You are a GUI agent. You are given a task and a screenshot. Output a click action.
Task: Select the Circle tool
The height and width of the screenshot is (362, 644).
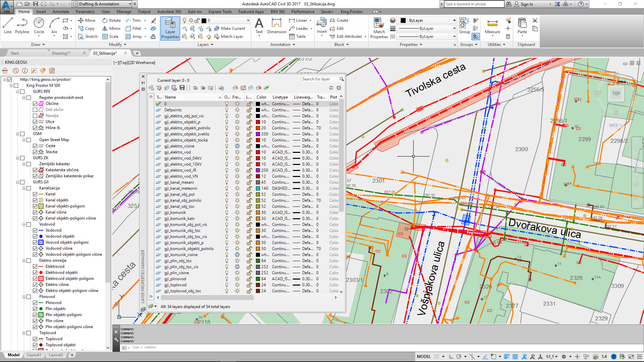point(39,26)
